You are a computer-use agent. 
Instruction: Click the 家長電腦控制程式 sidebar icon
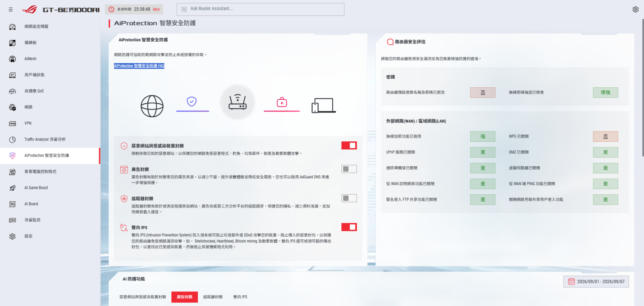point(12,171)
